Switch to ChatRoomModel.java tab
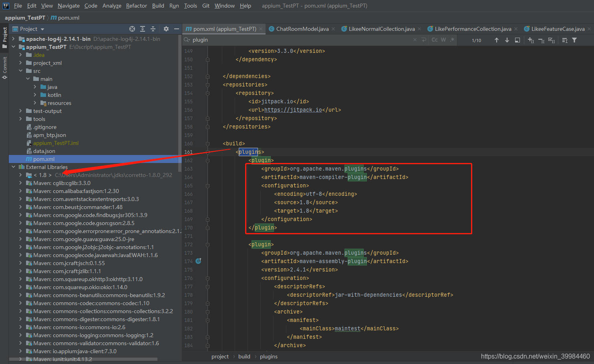This screenshot has width=594, height=364. pos(302,29)
